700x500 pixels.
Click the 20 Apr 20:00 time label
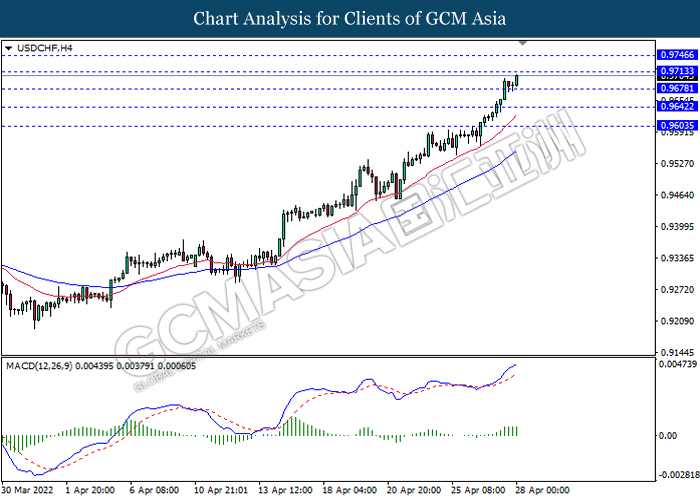pos(414,490)
